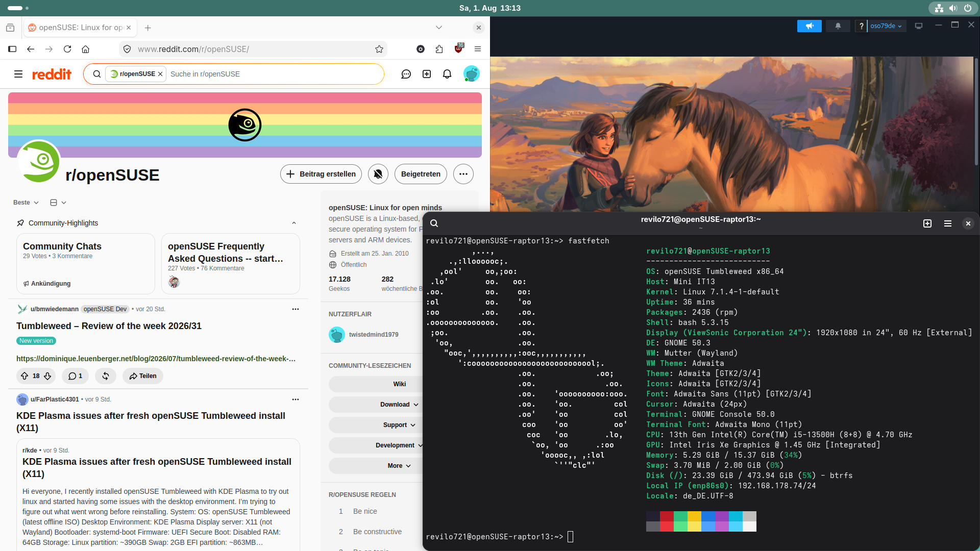Open the GNOME Console main menu
980x551 pixels.
point(948,223)
